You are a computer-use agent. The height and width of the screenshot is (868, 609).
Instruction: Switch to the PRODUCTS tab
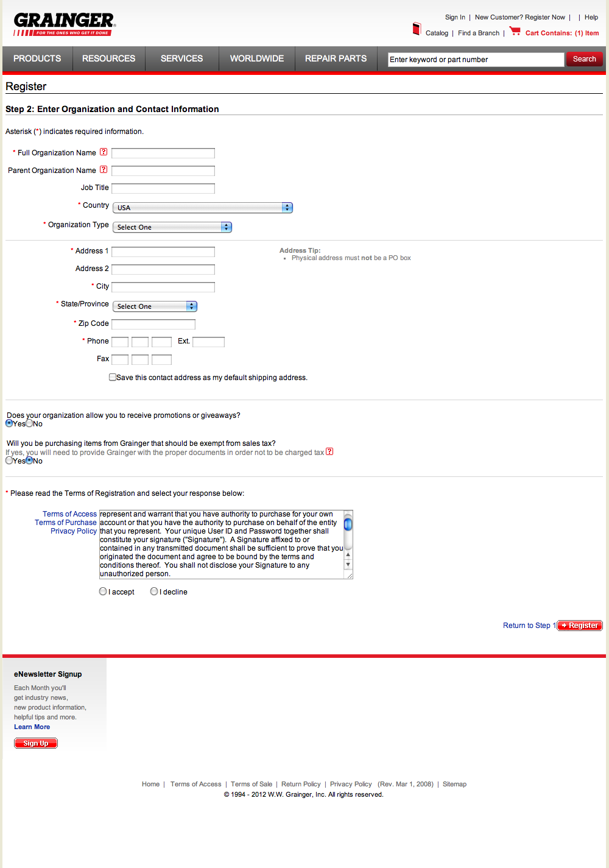[37, 58]
